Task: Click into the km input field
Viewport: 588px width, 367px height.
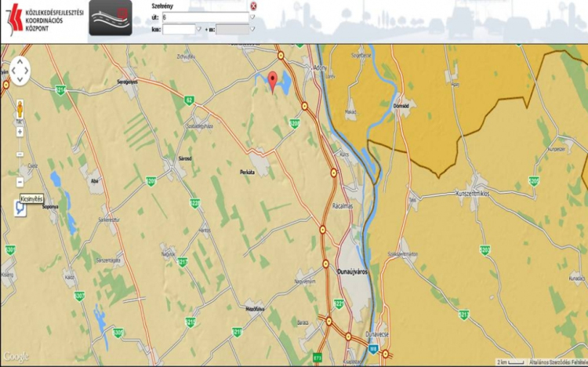Action: (179, 29)
